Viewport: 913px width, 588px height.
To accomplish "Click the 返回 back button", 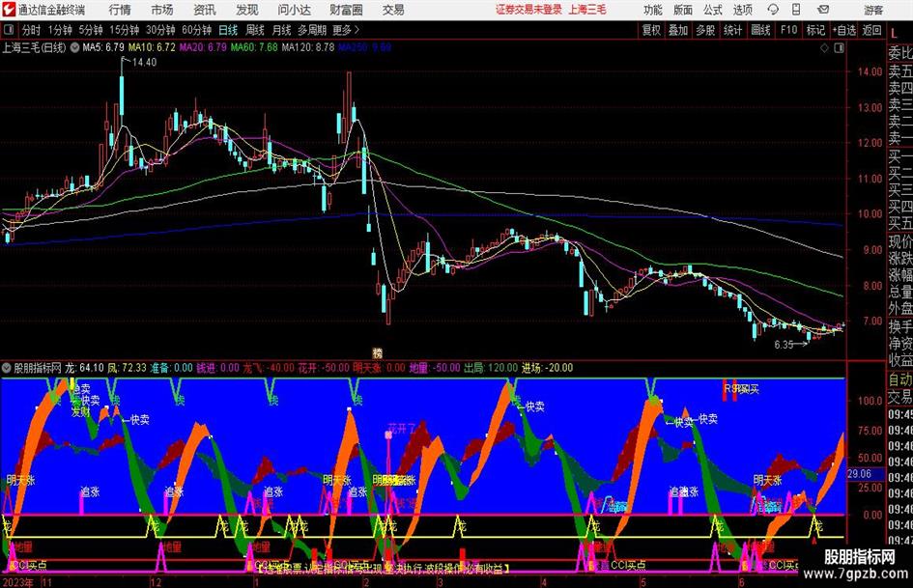I will click(871, 30).
